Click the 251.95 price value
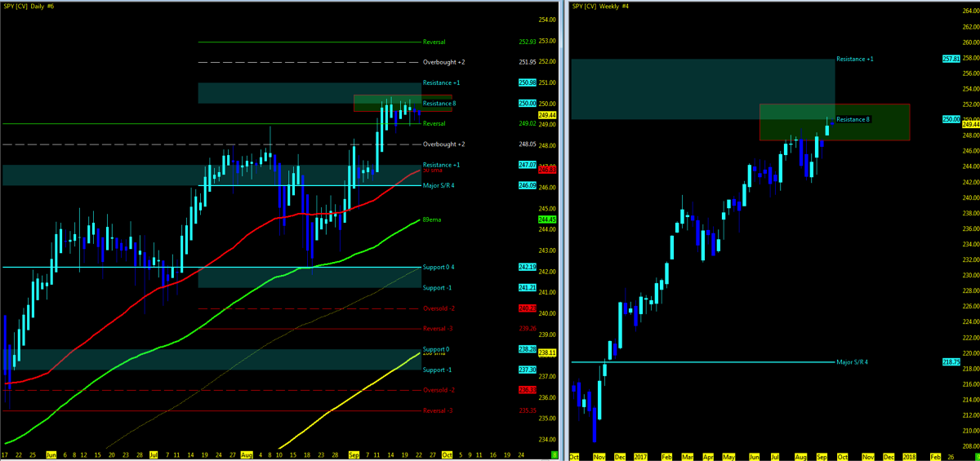Screen dimensions: 980x461 click(x=526, y=62)
